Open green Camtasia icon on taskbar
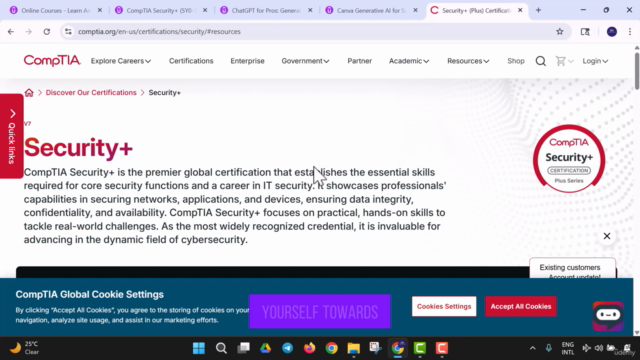 coord(420,348)
